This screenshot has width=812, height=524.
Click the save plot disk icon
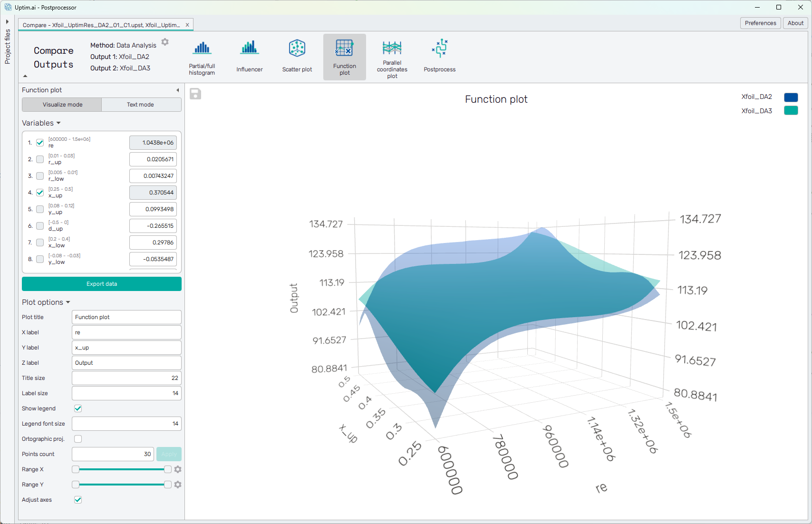(195, 94)
